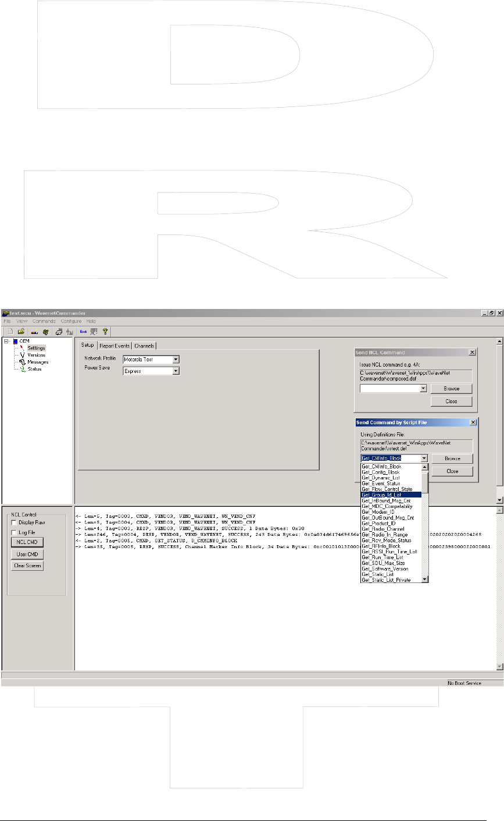Select Get_Modem_ID from the list
The width and height of the screenshot is (504, 821).
tap(391, 512)
